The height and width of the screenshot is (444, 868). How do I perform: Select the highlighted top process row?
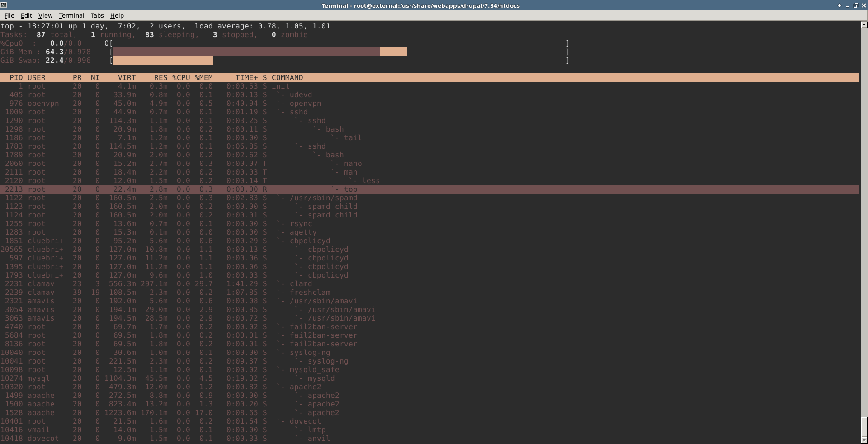(429, 189)
